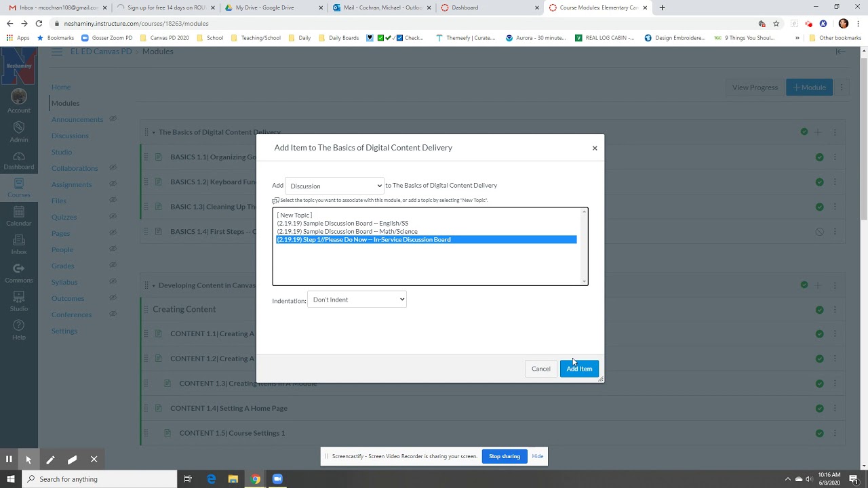Screen dimensions: 868x488
Task: Open Admin in the Canvas sidebar
Action: click(x=19, y=131)
